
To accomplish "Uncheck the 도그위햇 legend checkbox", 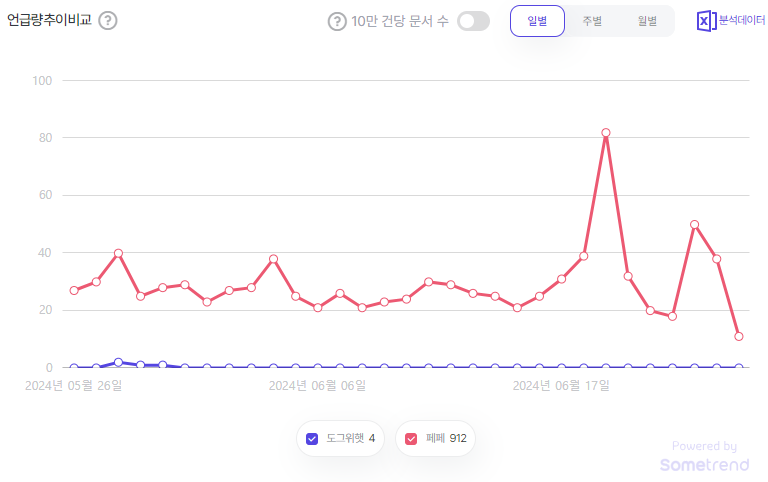I will pos(312,438).
